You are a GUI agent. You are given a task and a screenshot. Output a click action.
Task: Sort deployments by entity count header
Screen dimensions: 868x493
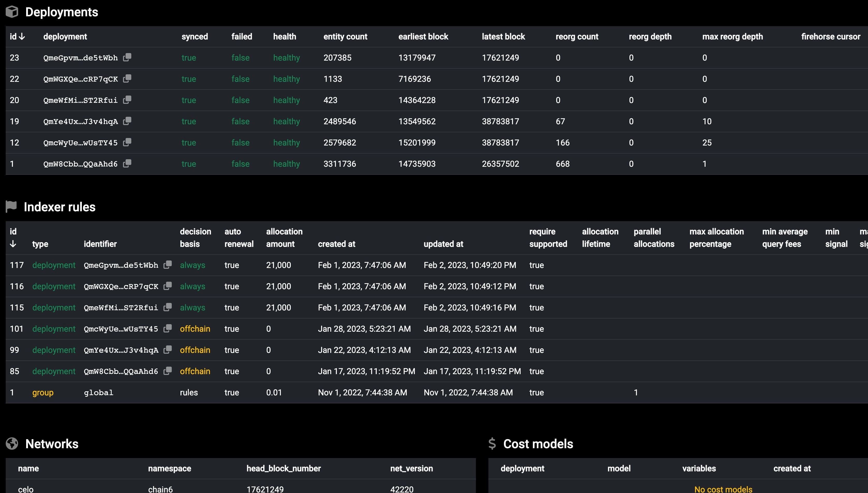click(x=345, y=37)
